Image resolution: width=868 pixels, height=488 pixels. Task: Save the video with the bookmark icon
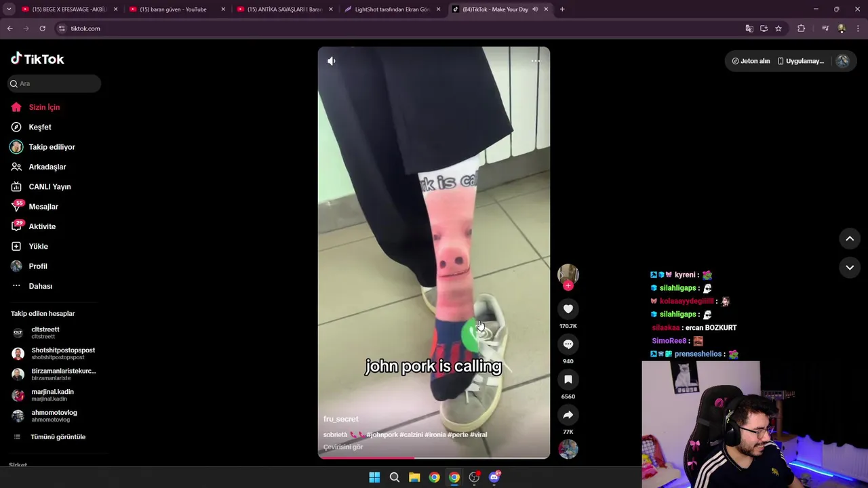[568, 380]
